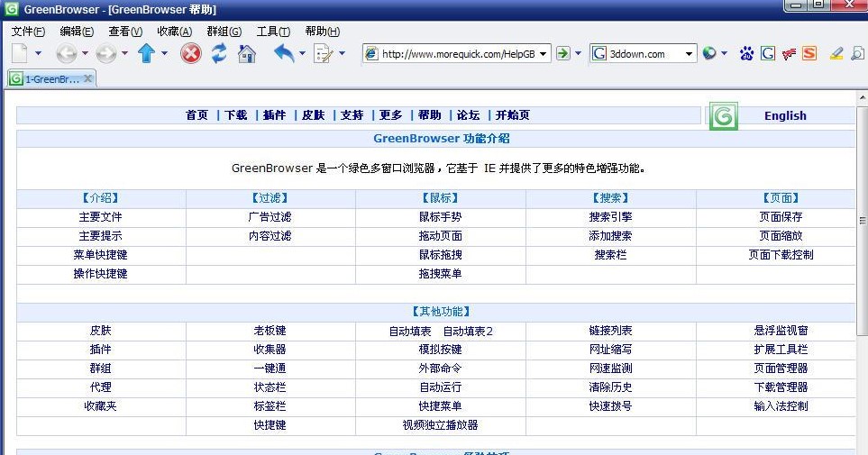Stop loading with the red X icon

point(191,54)
